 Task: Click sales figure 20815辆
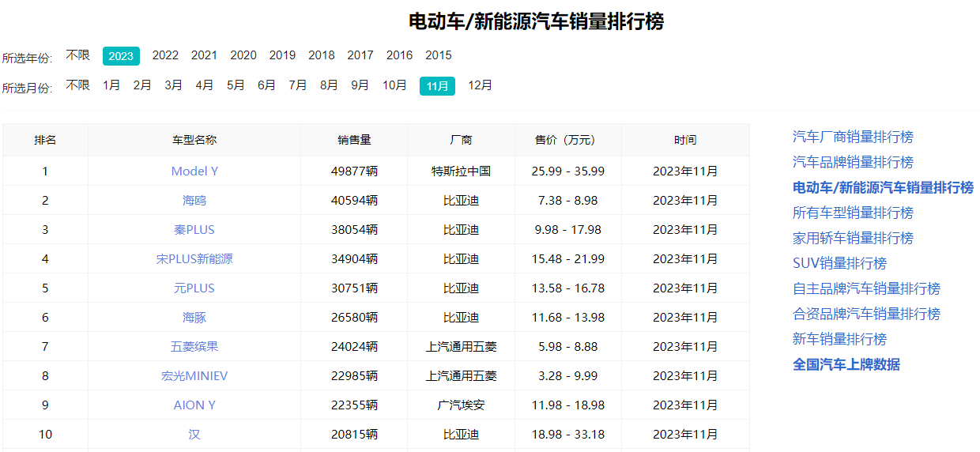coord(354,435)
